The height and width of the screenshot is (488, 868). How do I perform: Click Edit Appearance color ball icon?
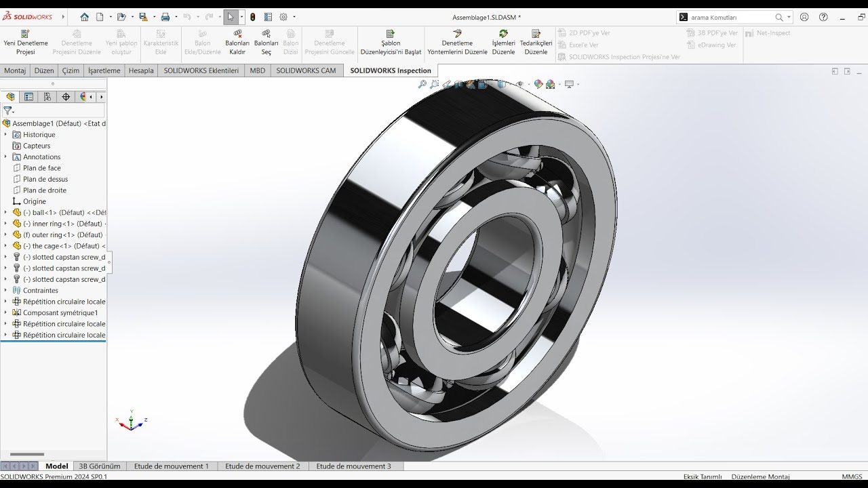538,85
